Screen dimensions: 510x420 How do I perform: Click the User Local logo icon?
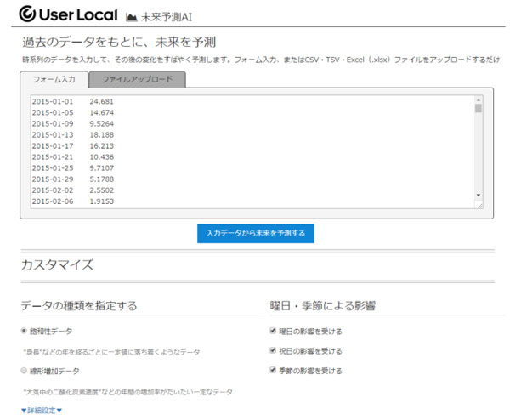27,14
